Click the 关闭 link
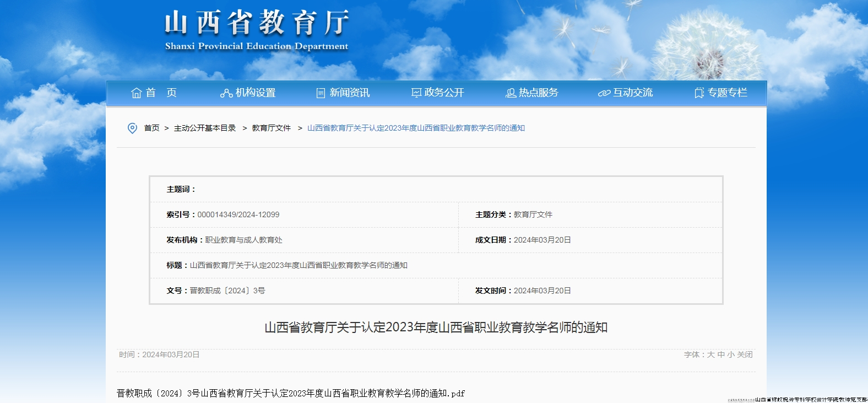The image size is (868, 403). (745, 354)
